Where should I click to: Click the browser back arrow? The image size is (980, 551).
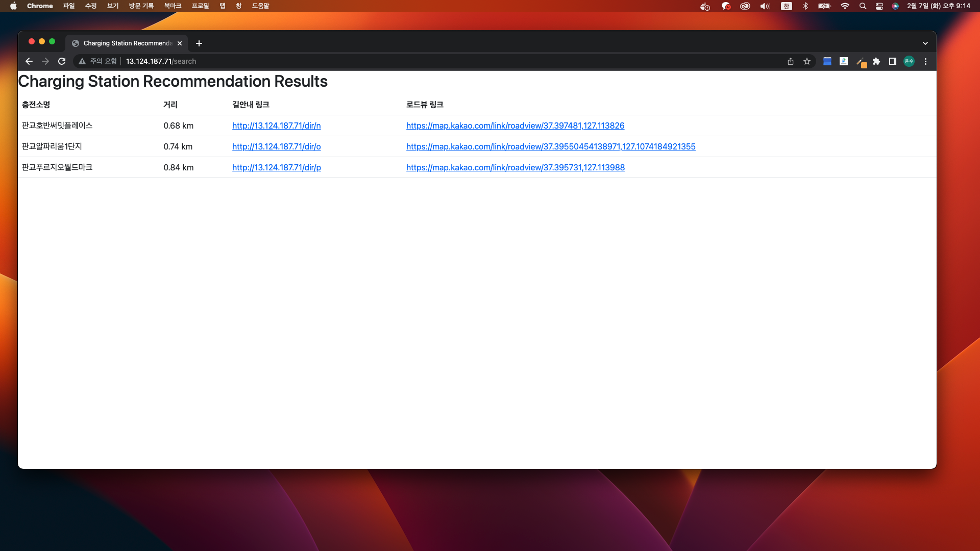(x=29, y=61)
